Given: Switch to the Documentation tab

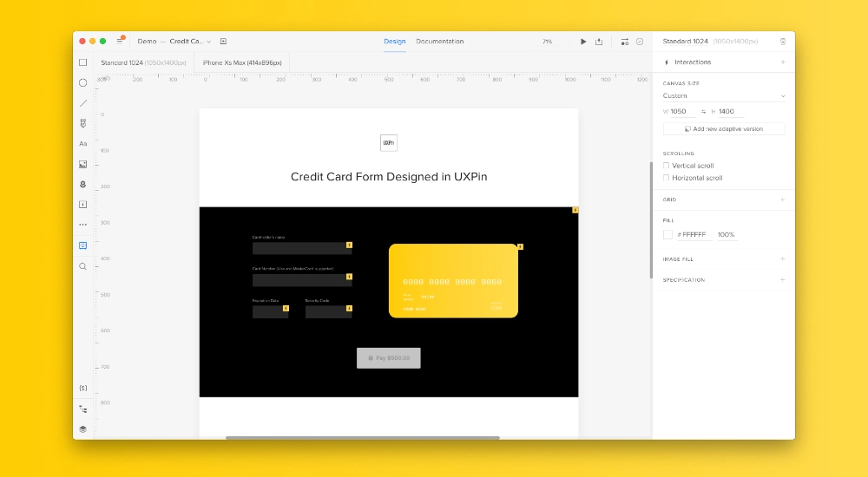Looking at the screenshot, I should (x=439, y=42).
